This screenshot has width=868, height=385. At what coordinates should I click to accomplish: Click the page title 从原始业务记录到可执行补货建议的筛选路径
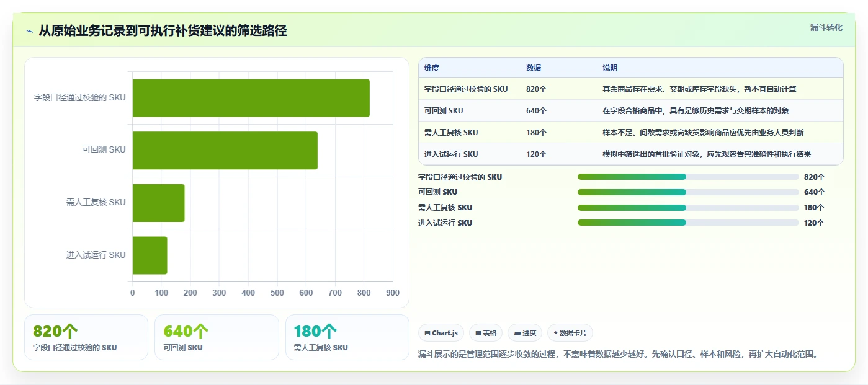point(163,31)
